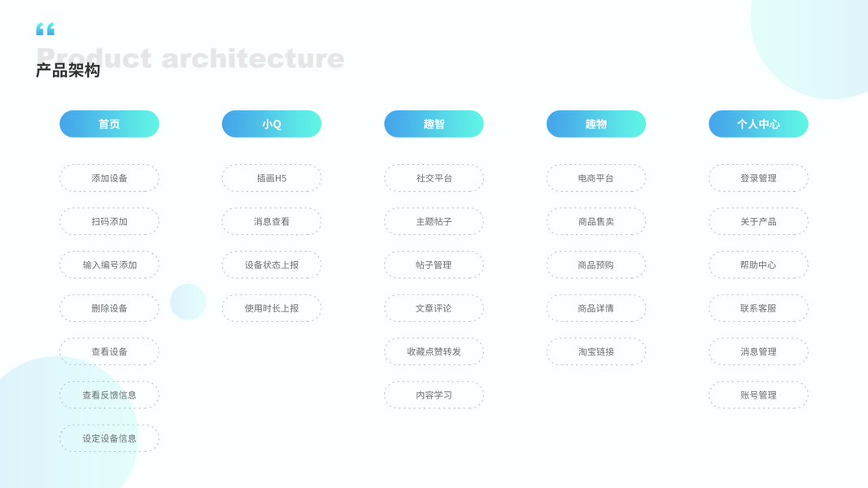
Task: Open the 趣物 category header
Action: click(x=596, y=124)
